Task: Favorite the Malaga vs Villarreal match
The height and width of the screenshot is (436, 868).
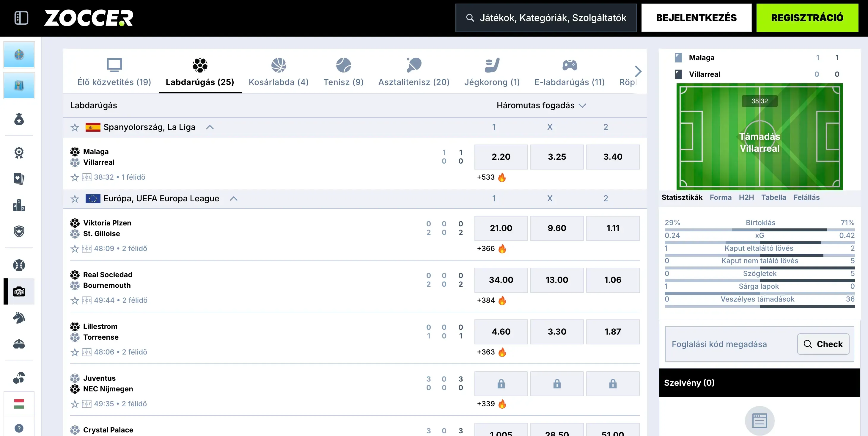Action: coord(75,177)
